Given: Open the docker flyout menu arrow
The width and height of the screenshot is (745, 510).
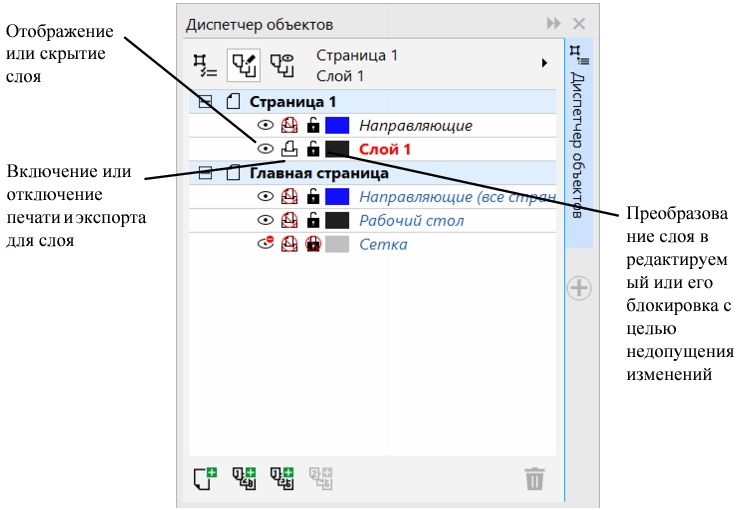Looking at the screenshot, I should 545,63.
